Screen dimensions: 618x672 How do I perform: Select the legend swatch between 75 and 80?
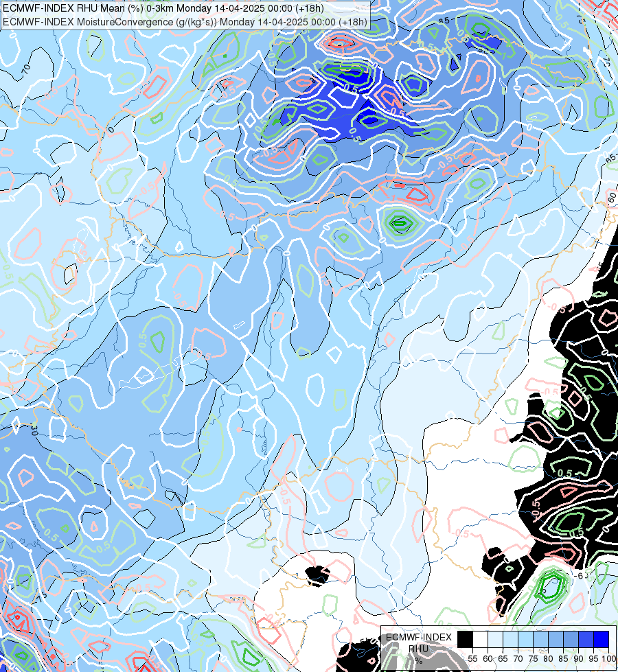click(540, 639)
